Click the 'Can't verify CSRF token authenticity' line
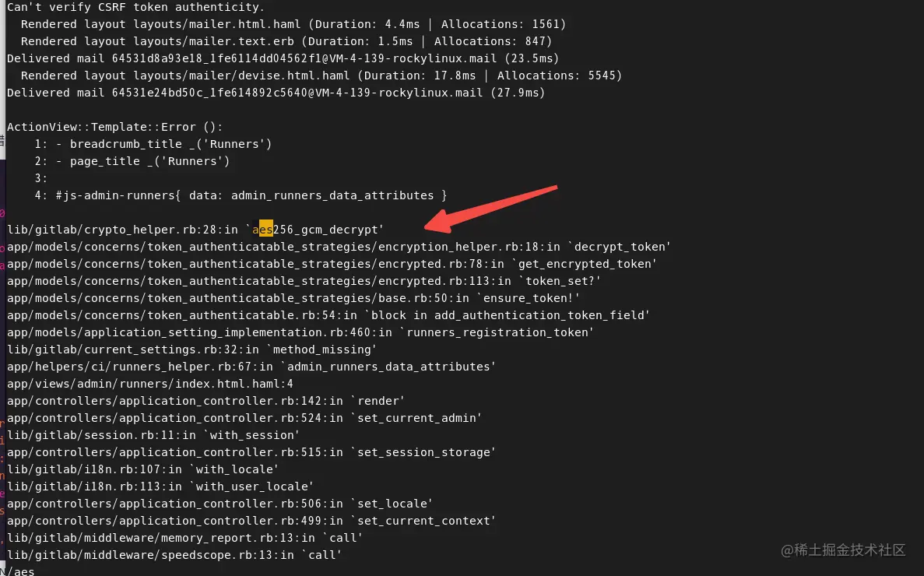This screenshot has height=576, width=924. click(x=135, y=7)
